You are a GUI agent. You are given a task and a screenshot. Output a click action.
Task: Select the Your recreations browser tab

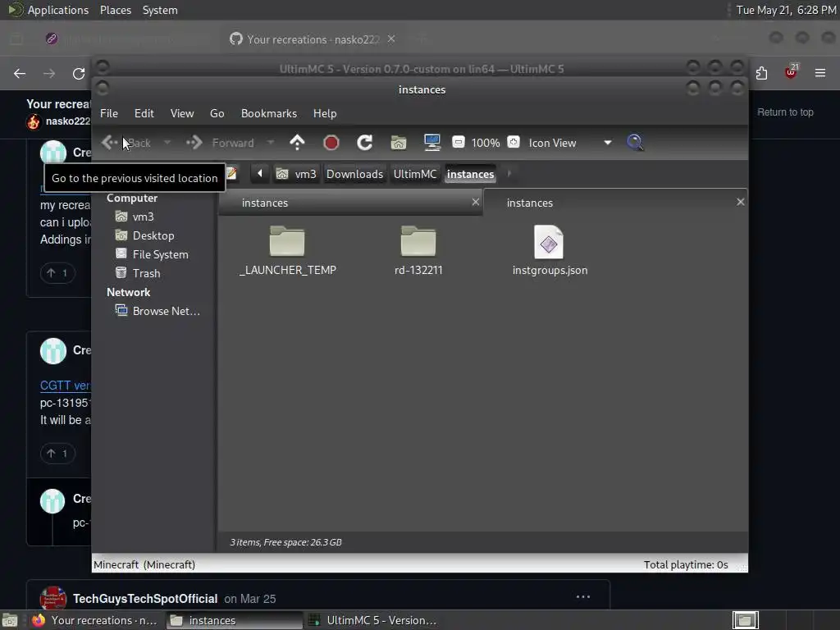[x=313, y=39]
